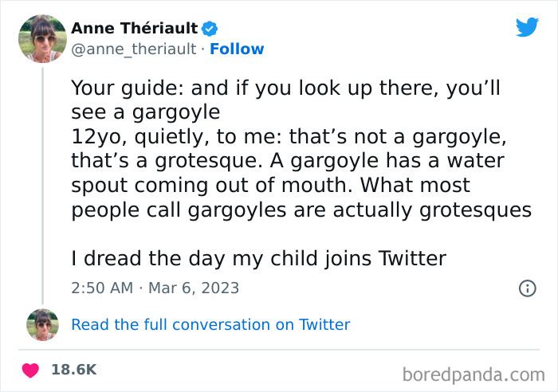Screen dimensions: 558x392
Task: Click the vertical thread line below avatar
Action: coord(42,183)
